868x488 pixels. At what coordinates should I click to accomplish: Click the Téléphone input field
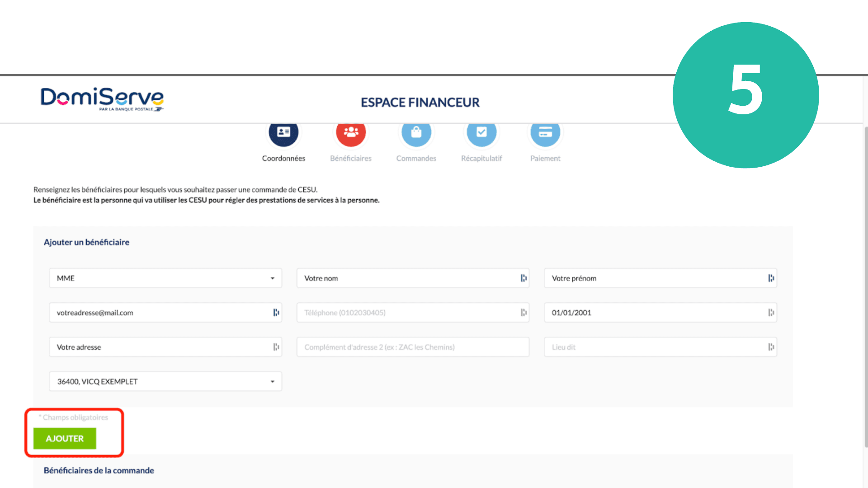[x=407, y=313]
